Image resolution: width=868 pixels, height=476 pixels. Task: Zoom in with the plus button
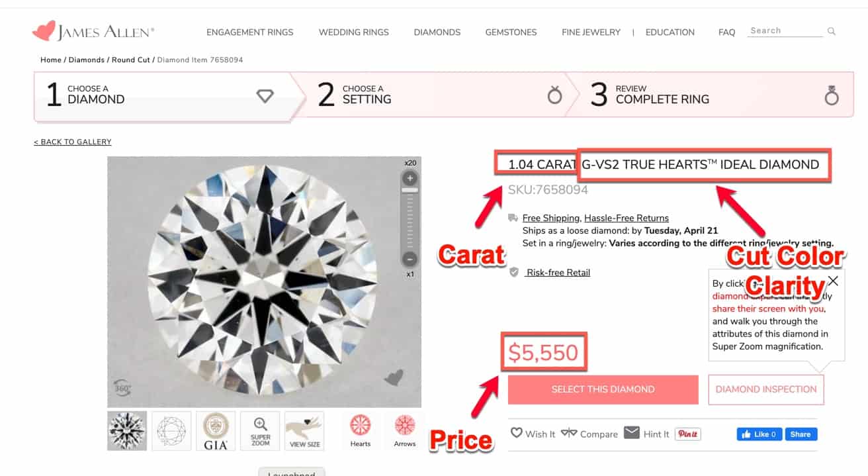pyautogui.click(x=410, y=178)
